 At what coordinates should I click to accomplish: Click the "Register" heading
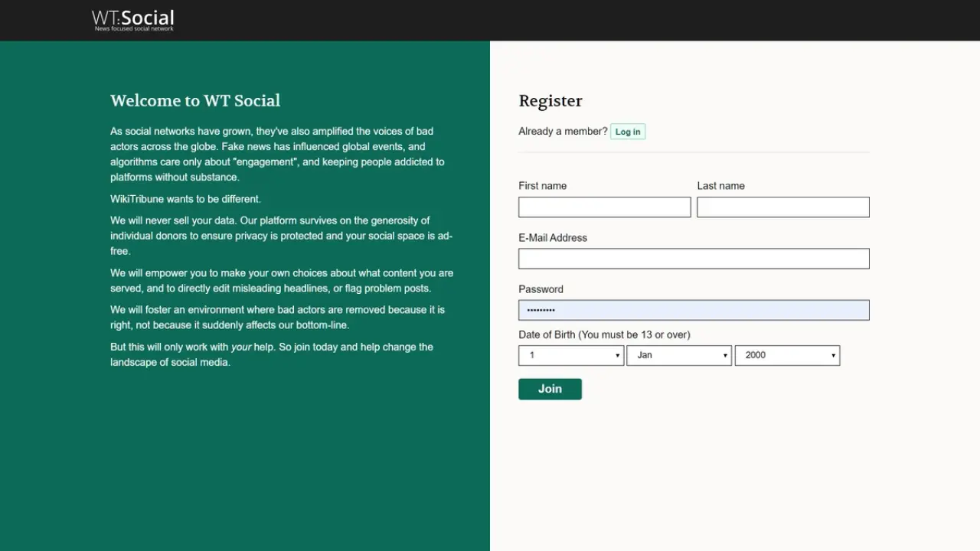tap(550, 101)
